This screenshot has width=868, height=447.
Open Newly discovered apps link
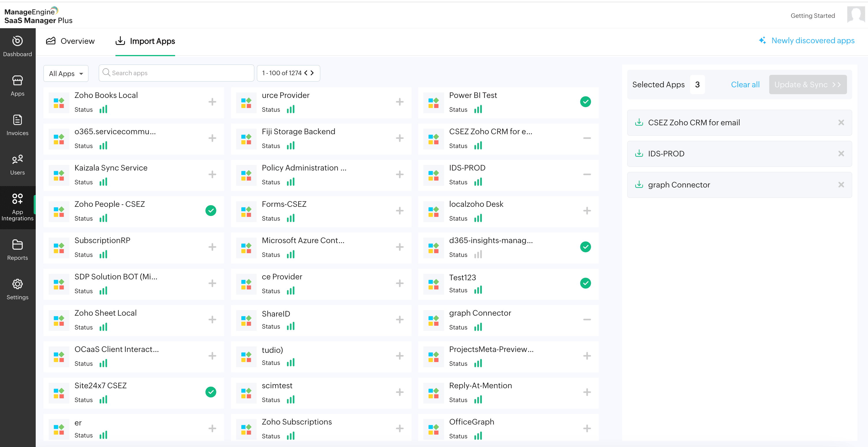(812, 40)
